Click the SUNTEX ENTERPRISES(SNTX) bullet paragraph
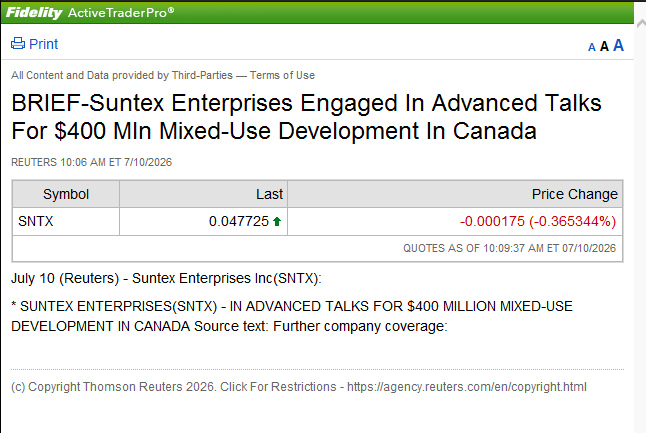The image size is (646, 433). point(292,316)
